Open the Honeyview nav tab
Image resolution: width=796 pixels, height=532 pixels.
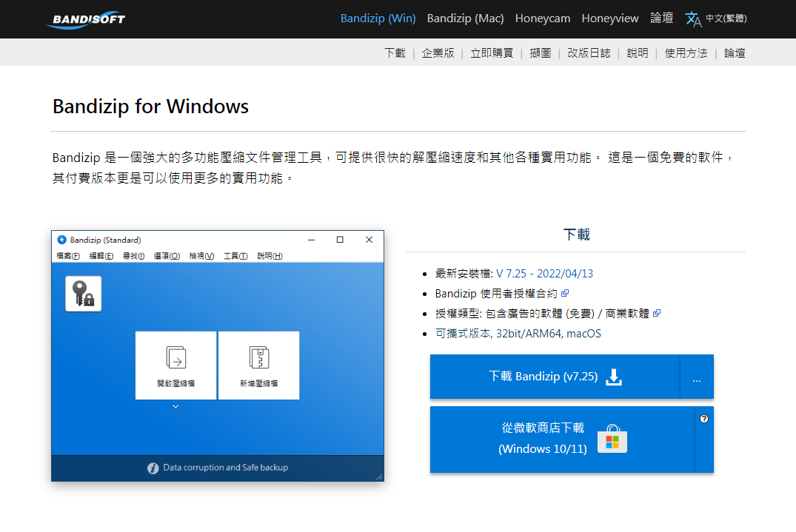click(x=610, y=18)
